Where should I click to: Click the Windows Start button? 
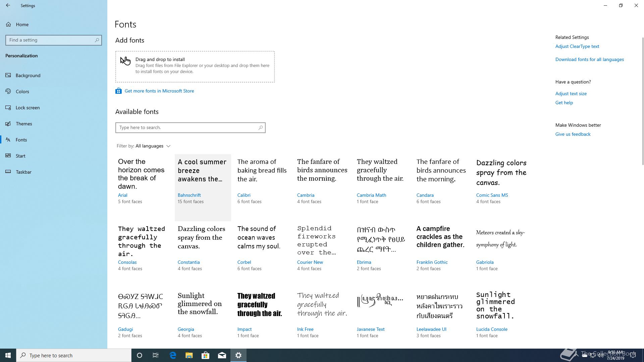click(x=8, y=355)
